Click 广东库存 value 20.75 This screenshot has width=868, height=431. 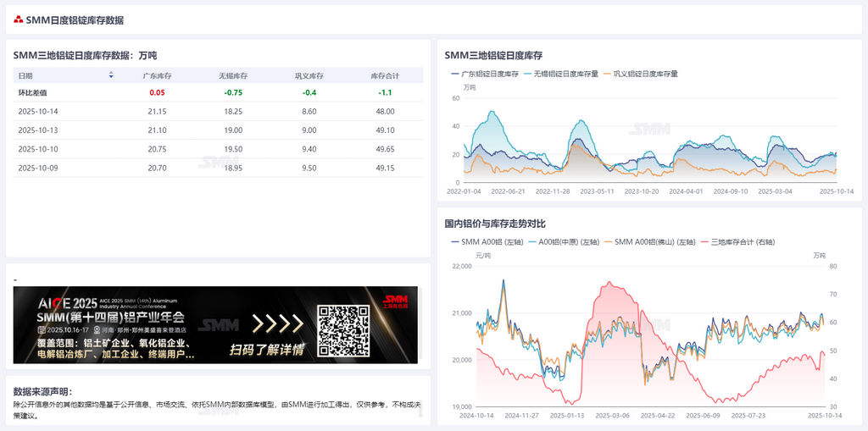[157, 149]
